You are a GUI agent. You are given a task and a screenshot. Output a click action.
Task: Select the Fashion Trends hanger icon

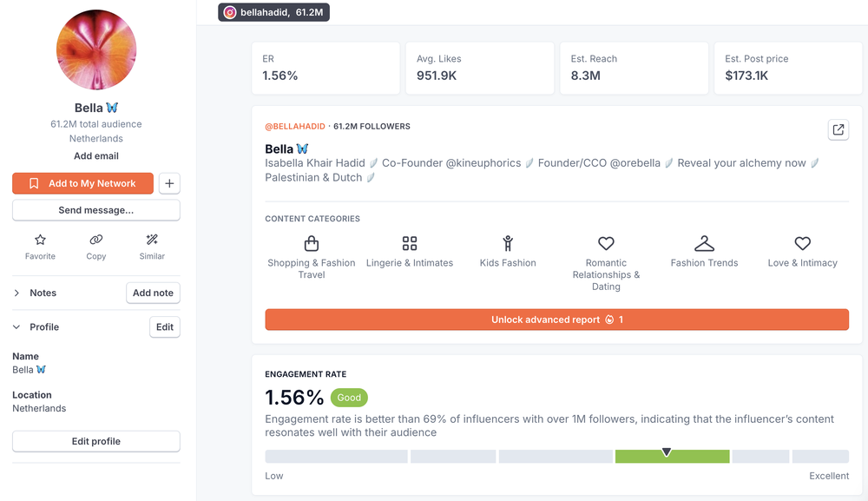click(x=704, y=243)
